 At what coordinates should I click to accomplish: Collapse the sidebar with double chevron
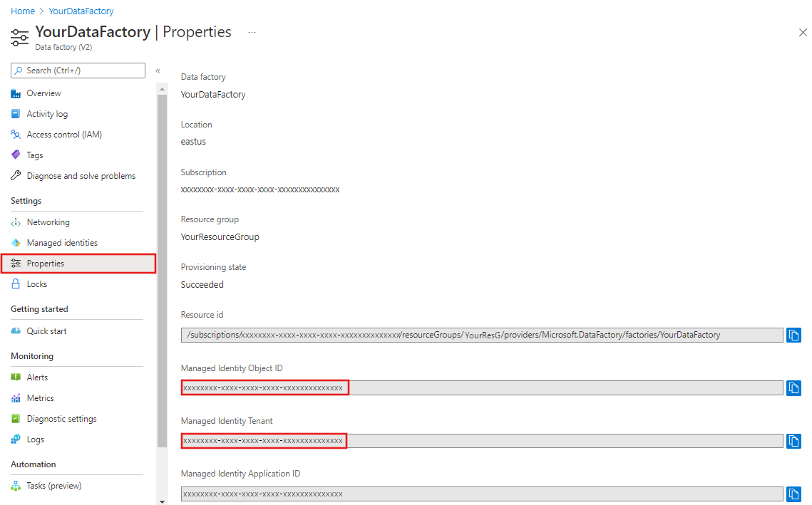(x=158, y=71)
